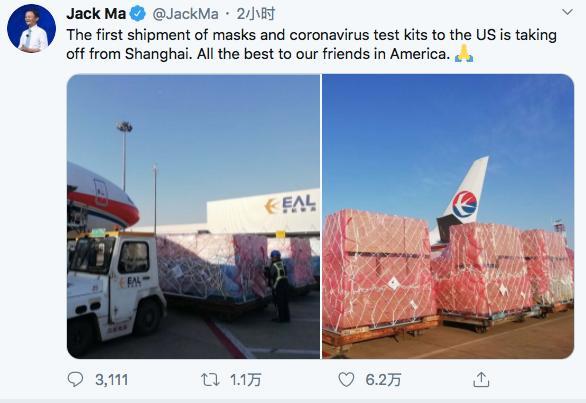Click the blue verified badge
Image resolution: width=586 pixels, height=403 pixels.
tap(138, 14)
